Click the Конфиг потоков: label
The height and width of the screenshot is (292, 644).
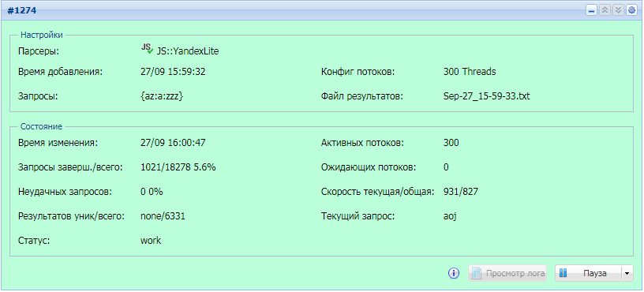tap(358, 72)
